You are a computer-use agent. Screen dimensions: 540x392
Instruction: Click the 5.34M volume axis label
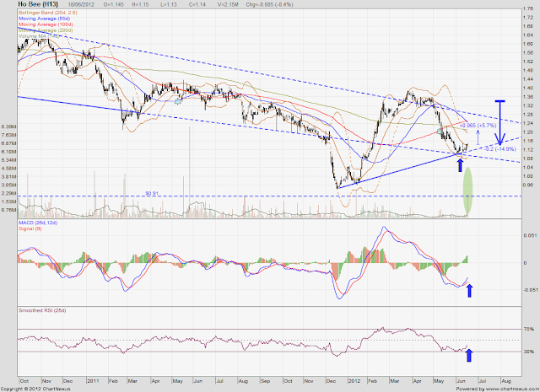point(9,160)
